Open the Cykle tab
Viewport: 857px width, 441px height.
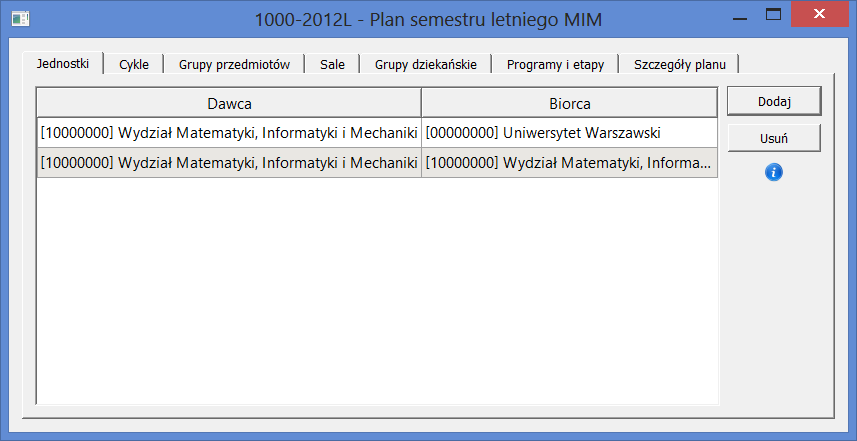click(x=134, y=64)
